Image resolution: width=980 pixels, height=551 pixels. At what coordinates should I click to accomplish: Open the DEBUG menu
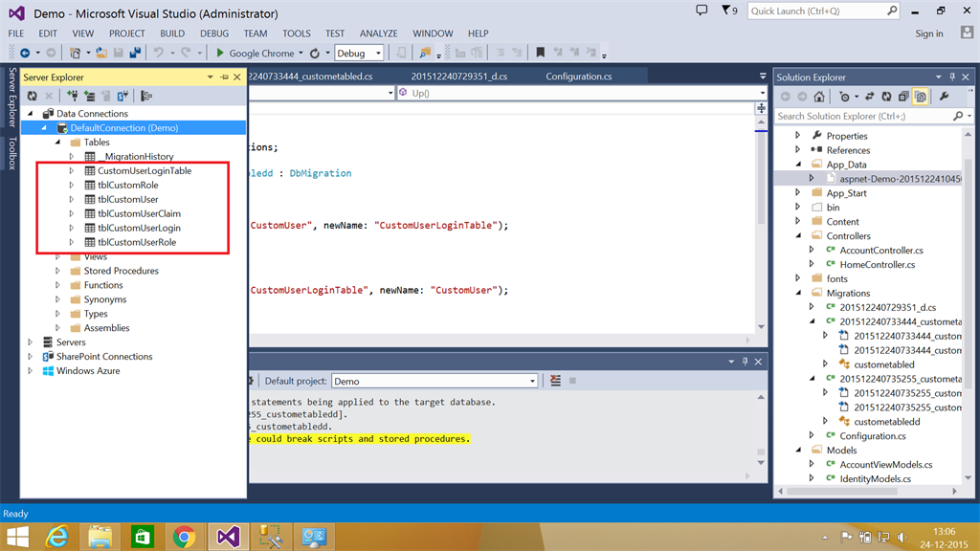pyautogui.click(x=214, y=33)
